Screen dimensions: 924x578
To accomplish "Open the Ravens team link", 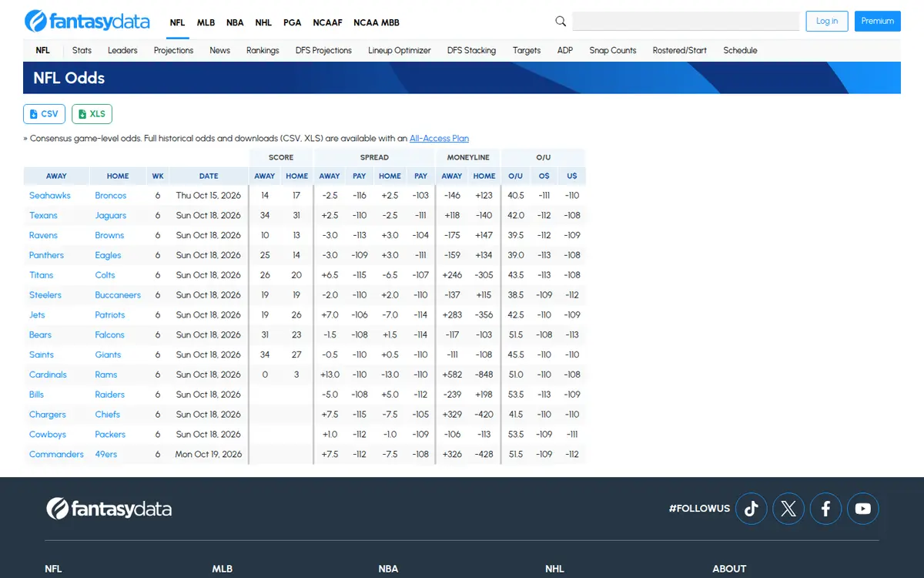I will tap(44, 236).
